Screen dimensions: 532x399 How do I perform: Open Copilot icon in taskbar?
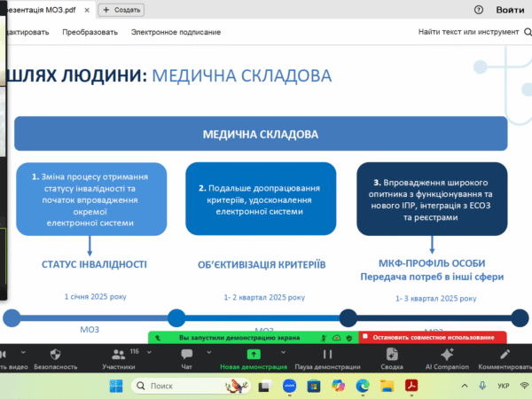coord(339,386)
